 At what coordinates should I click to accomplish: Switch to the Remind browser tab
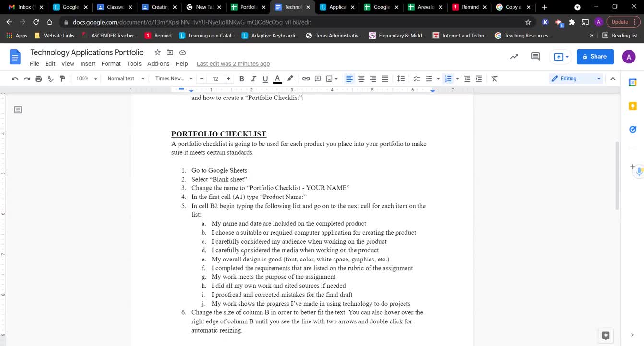(470, 7)
